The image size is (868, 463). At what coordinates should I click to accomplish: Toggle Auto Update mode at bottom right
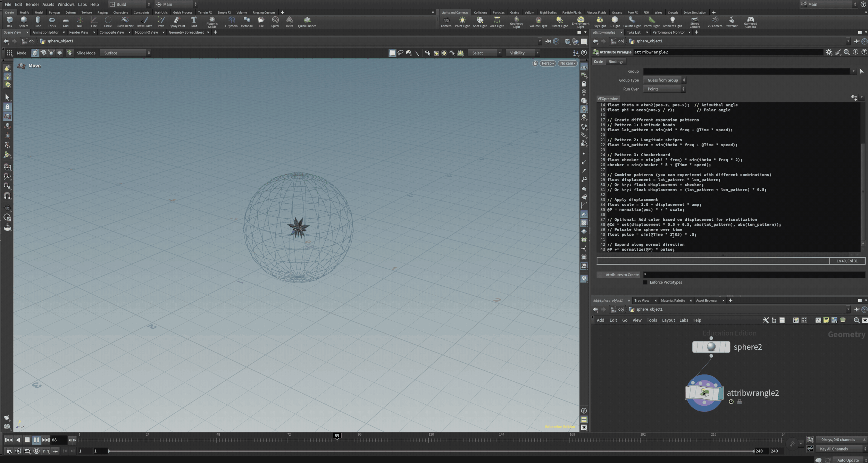(848, 460)
